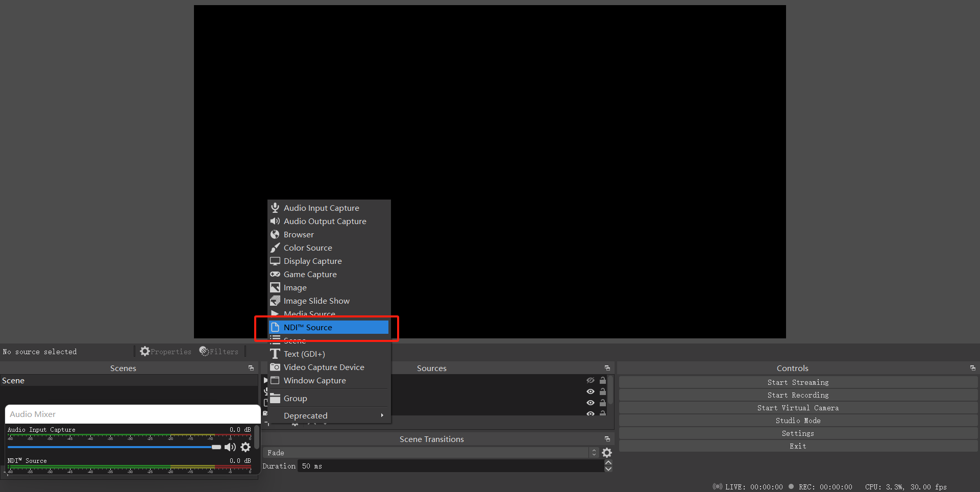Mute Audio Input Capture via speaker icon
Viewport: 980px width, 492px height.
click(x=230, y=447)
